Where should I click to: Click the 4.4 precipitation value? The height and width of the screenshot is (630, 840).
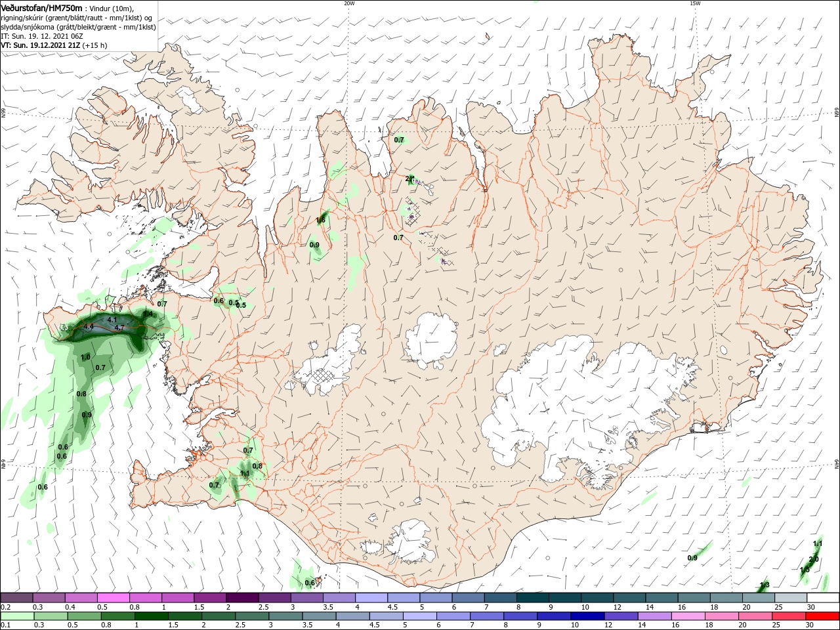(x=89, y=326)
